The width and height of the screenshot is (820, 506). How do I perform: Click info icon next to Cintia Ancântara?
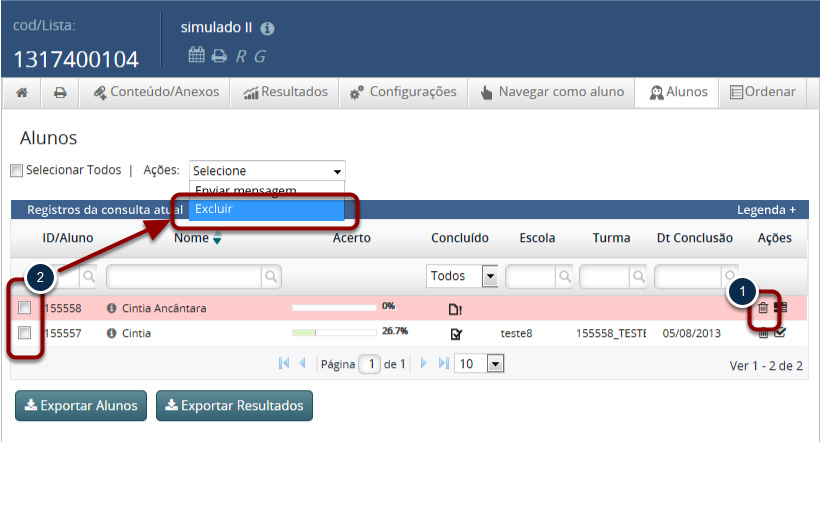point(111,308)
